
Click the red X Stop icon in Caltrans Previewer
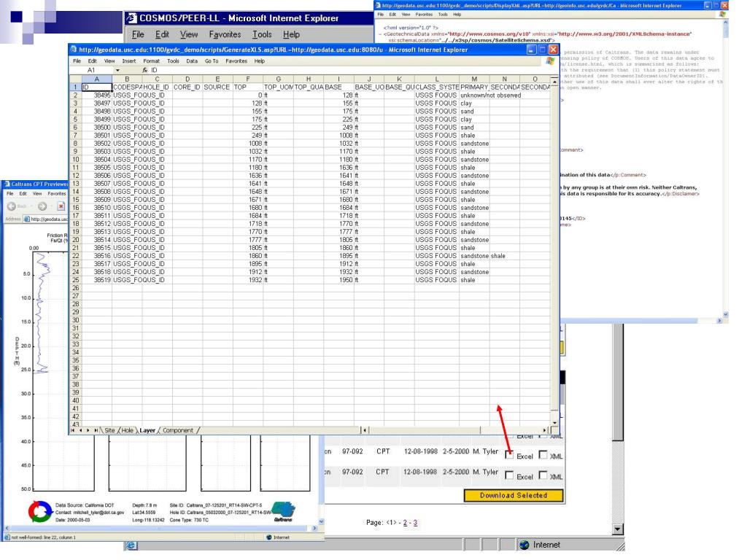click(61, 206)
